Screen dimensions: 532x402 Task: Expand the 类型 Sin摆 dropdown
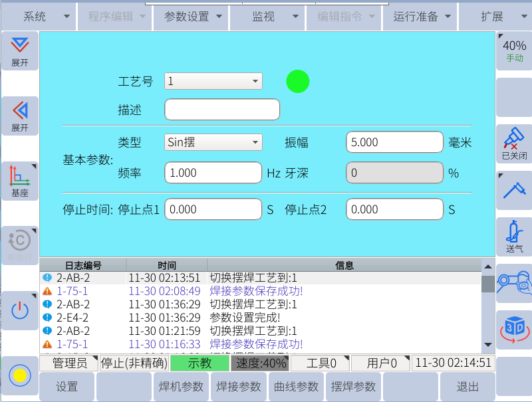(x=213, y=142)
